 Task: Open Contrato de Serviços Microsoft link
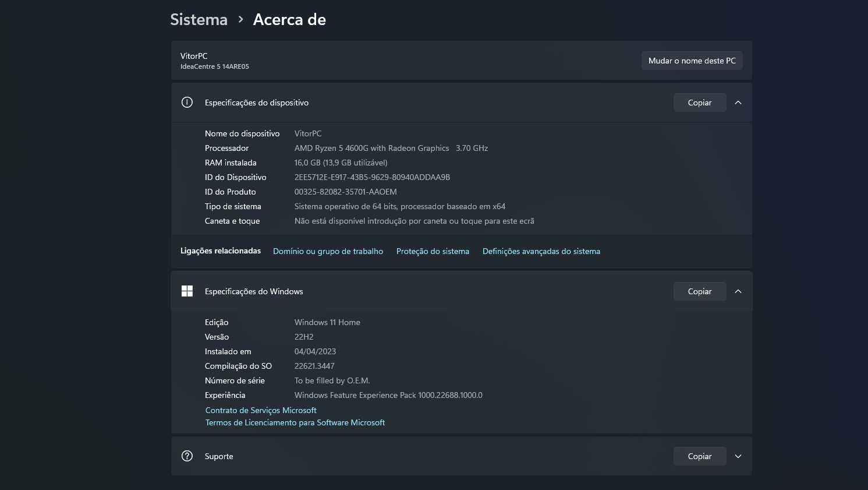261,410
